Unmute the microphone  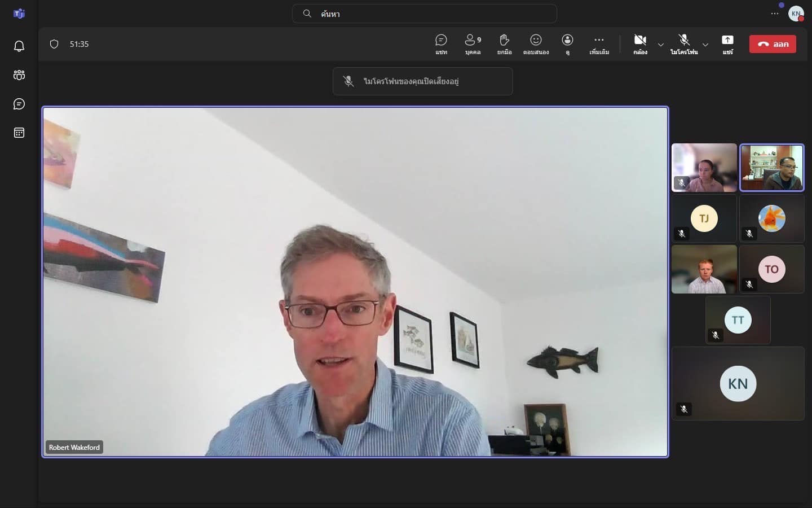pos(684,44)
